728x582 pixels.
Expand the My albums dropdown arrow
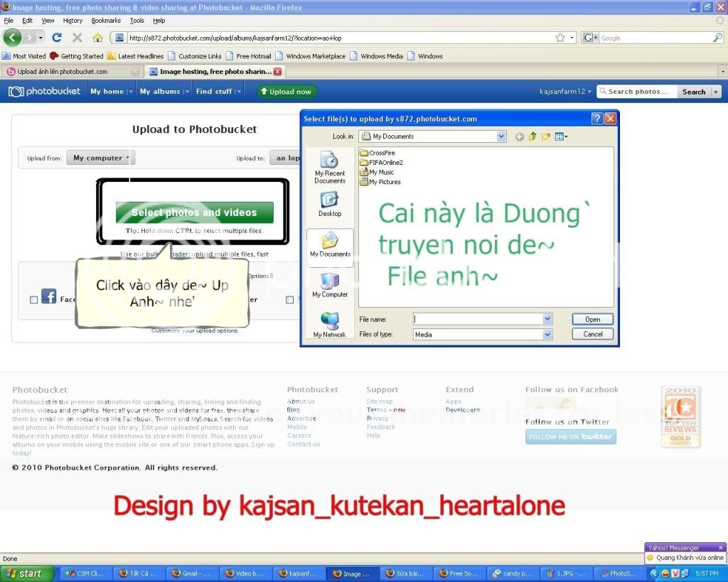pos(187,92)
